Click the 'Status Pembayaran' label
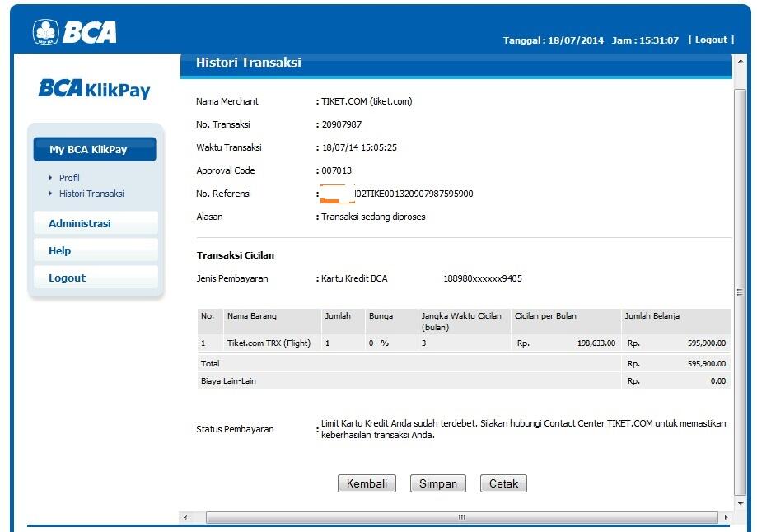The image size is (757, 532). tap(235, 429)
